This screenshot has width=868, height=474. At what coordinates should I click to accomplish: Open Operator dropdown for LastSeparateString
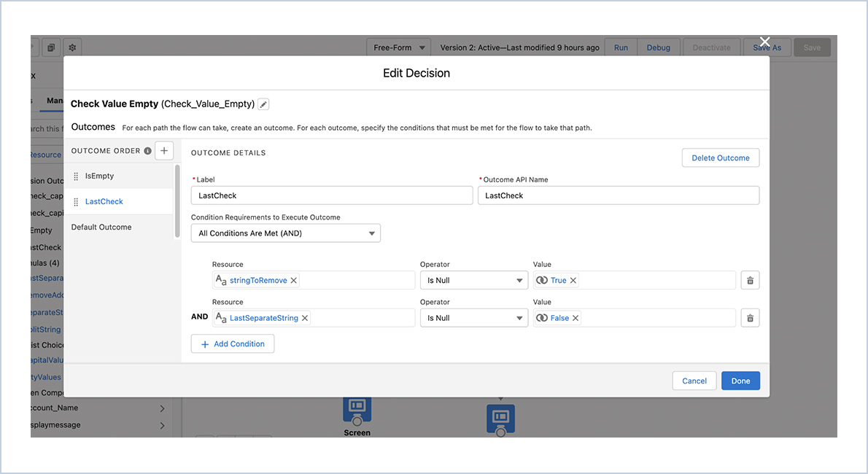click(x=473, y=318)
